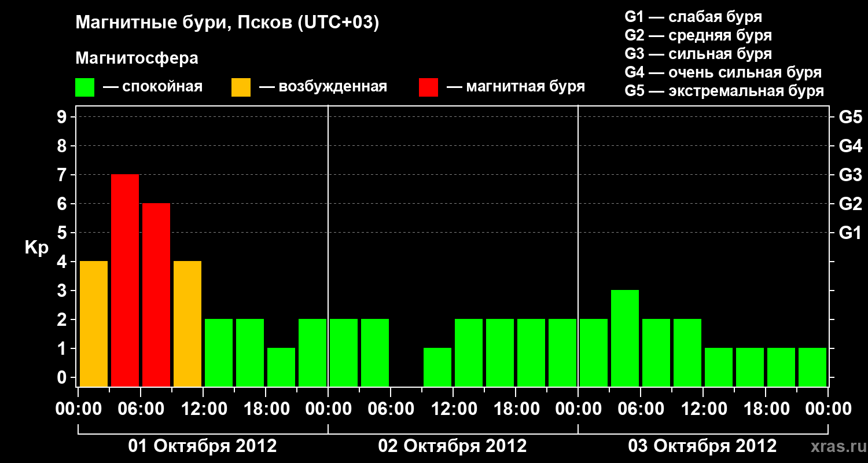Click the '02 Октября 2012' date label

click(453, 446)
